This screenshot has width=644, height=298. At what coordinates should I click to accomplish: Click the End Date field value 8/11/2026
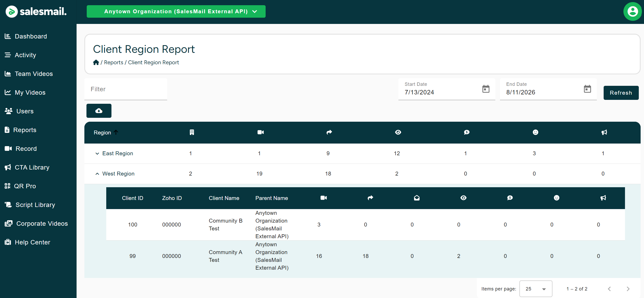point(521,92)
